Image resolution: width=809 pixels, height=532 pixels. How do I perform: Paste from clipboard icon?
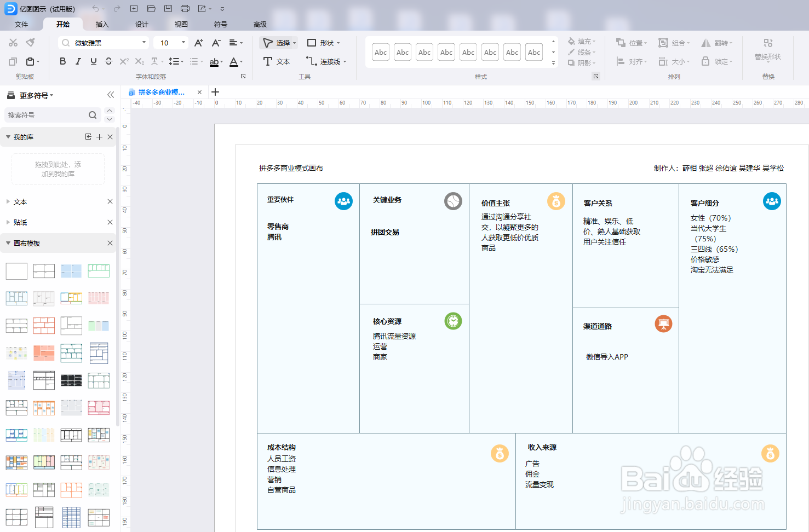(x=31, y=61)
